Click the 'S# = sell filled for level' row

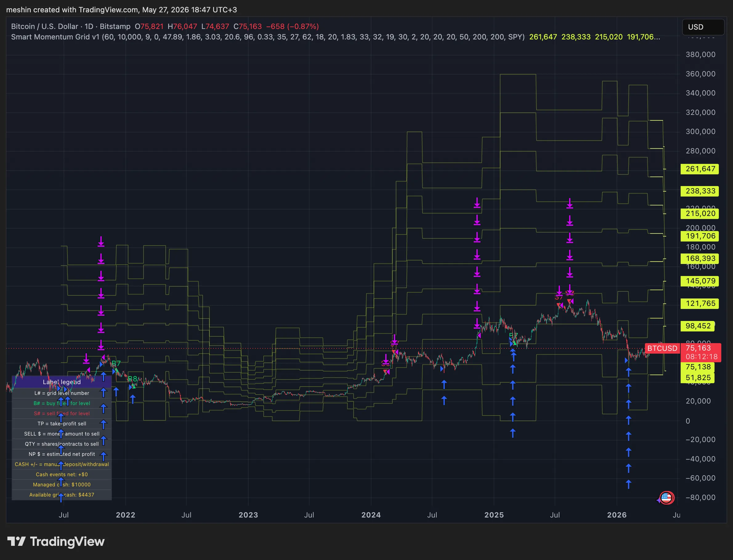(62, 413)
